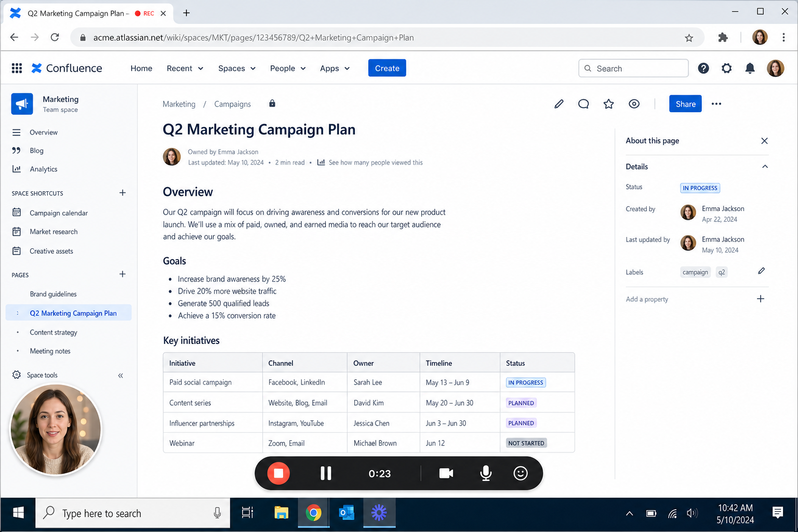Screen dimensions: 798x532
Task: Click the Create button
Action: 387,68
